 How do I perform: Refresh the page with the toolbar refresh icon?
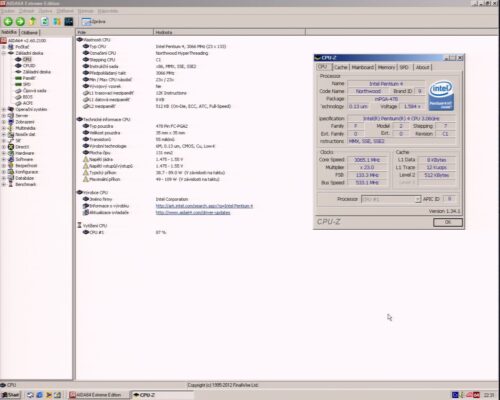point(44,21)
